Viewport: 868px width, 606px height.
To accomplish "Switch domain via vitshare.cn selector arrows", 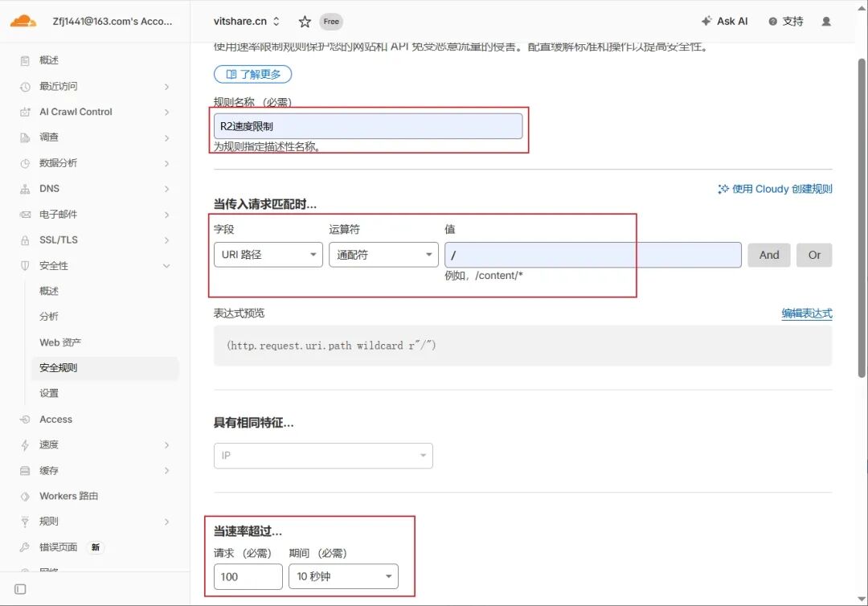I will [x=276, y=22].
